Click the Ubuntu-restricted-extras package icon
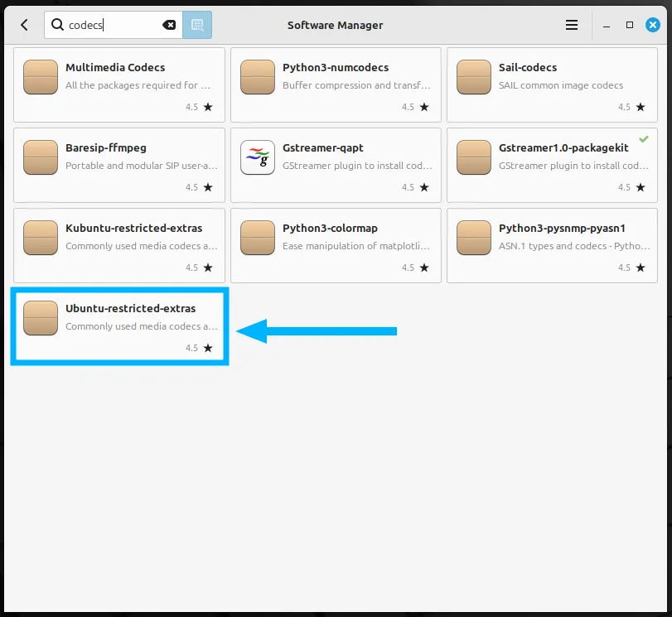 [40, 317]
